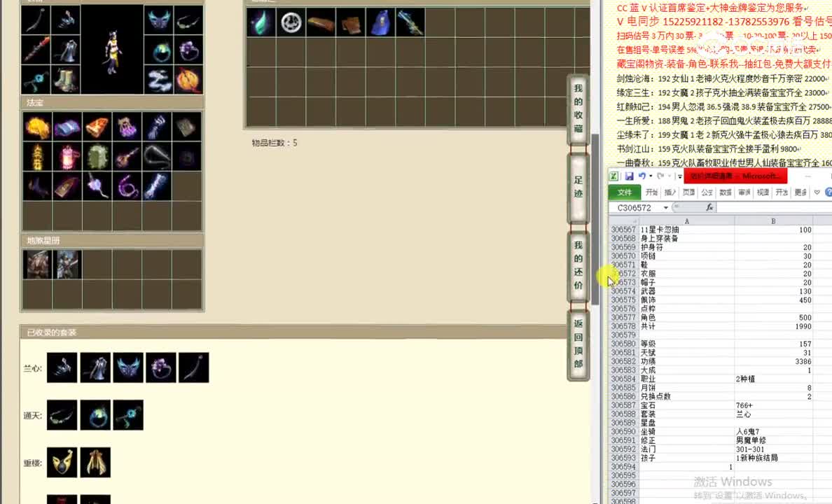Click the Undo icon in Excel
832x504 pixels.
644,176
